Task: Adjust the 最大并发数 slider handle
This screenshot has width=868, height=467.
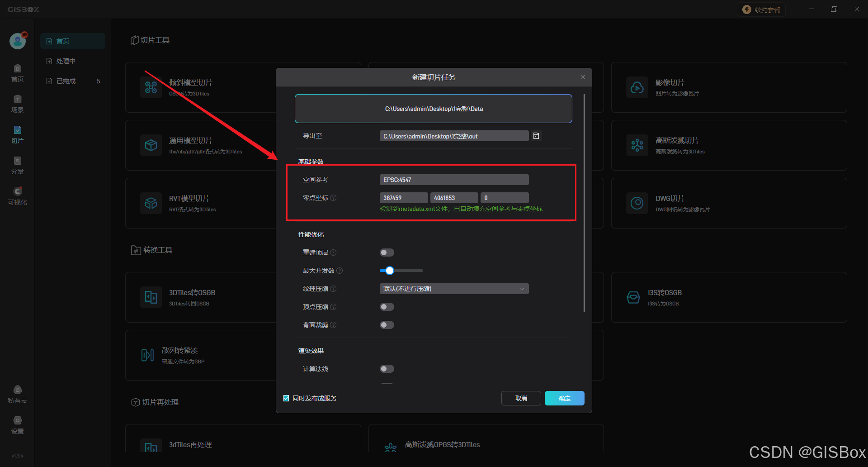Action: [x=390, y=271]
